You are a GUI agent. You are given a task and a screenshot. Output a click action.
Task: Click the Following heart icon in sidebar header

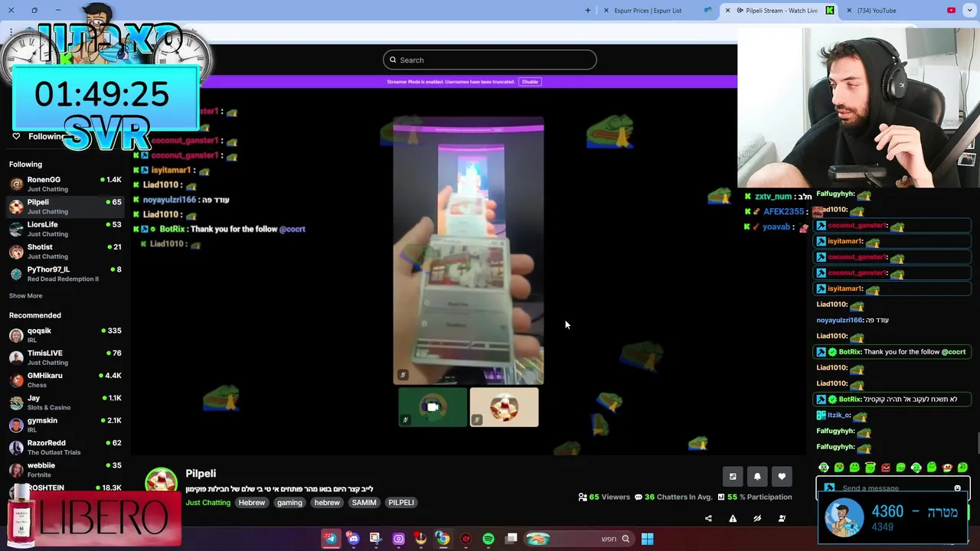click(x=16, y=136)
